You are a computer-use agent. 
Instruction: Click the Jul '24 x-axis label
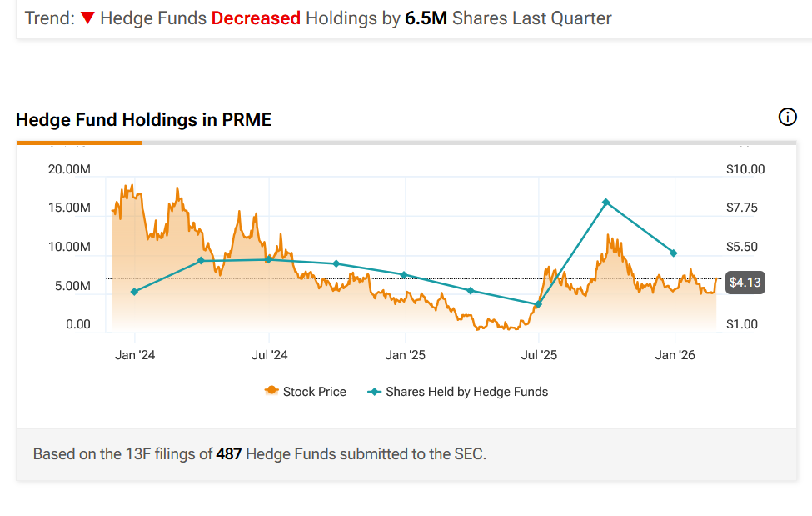(269, 355)
